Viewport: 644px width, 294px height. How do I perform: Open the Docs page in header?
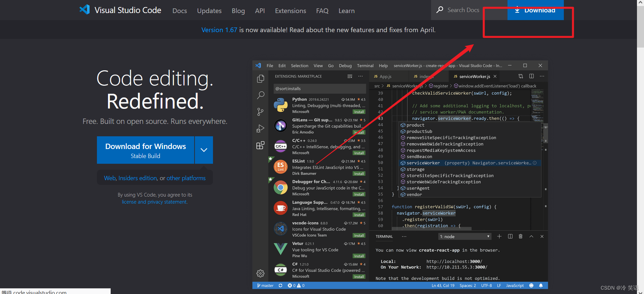pyautogui.click(x=180, y=11)
